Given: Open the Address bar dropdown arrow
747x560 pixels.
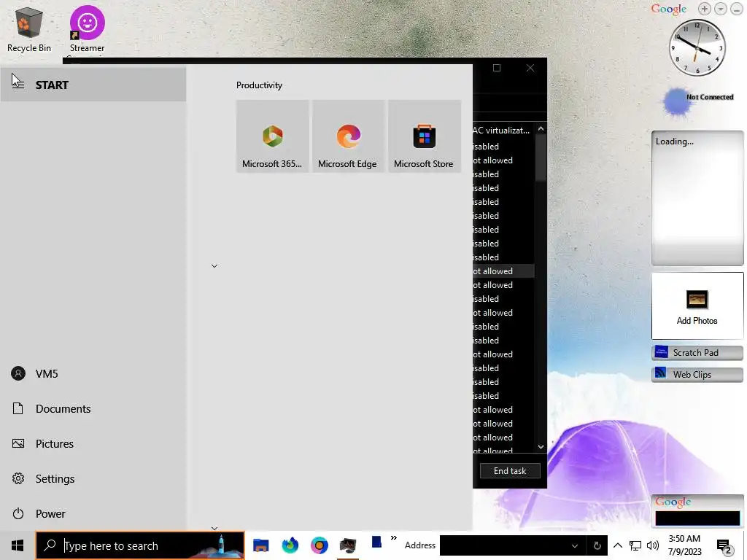Looking at the screenshot, I should (x=575, y=545).
